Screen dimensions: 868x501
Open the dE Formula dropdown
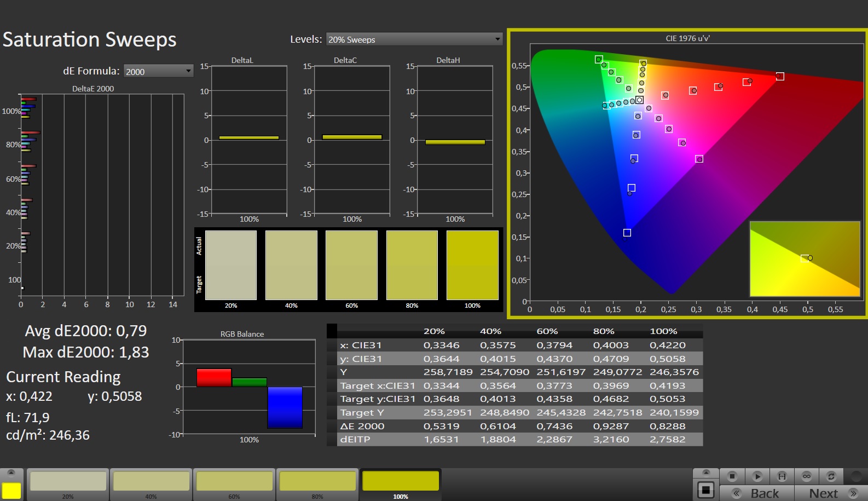coord(158,71)
